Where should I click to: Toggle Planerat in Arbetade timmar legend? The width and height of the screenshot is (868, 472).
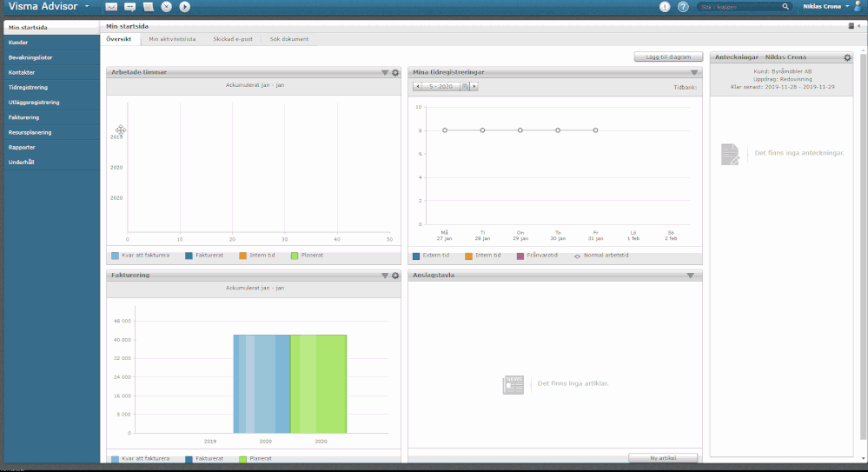click(x=308, y=256)
